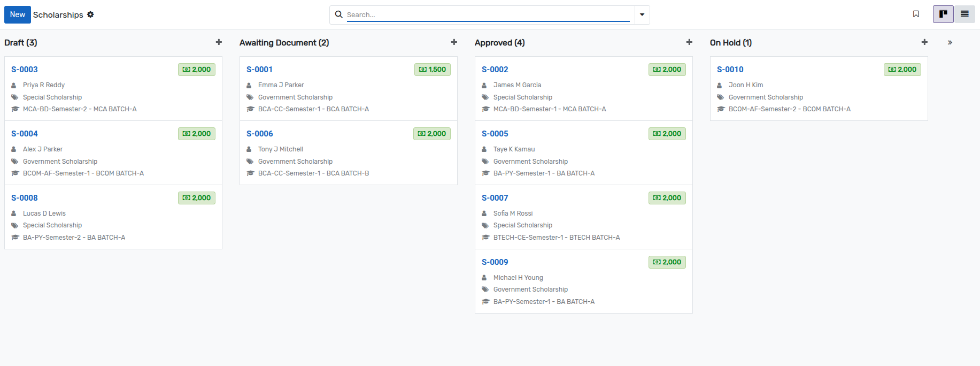Select text BCOM-AF-Semester-1 - BCOM BATCH-A
Screen dimensions: 980x366
click(83, 173)
